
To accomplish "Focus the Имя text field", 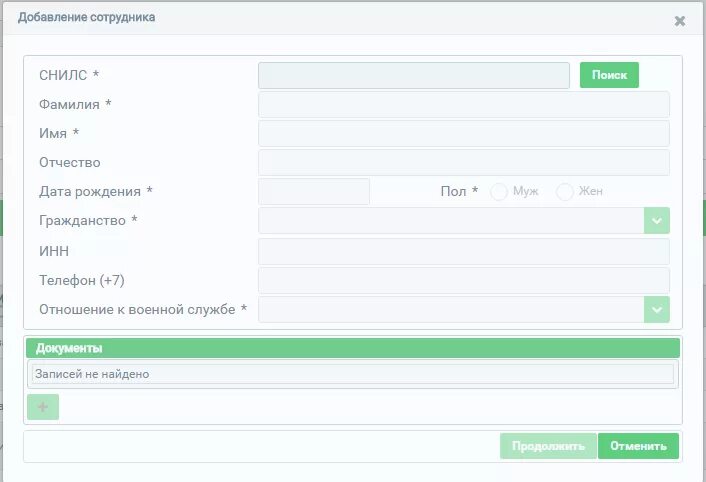I will [464, 134].
